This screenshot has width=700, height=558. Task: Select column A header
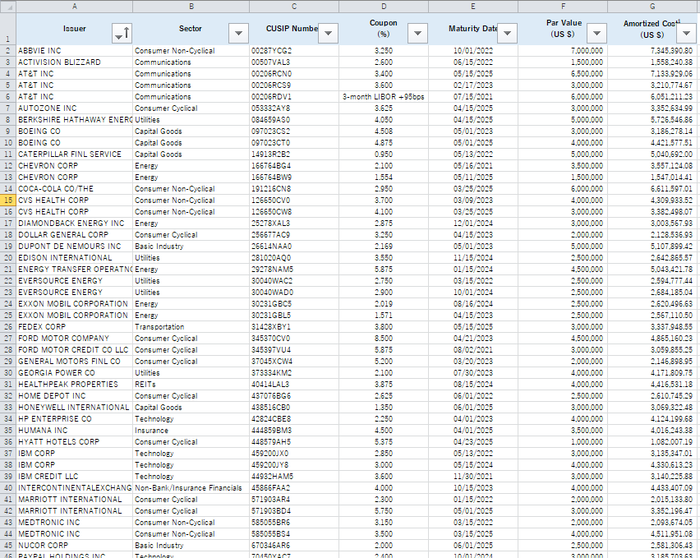75,6
